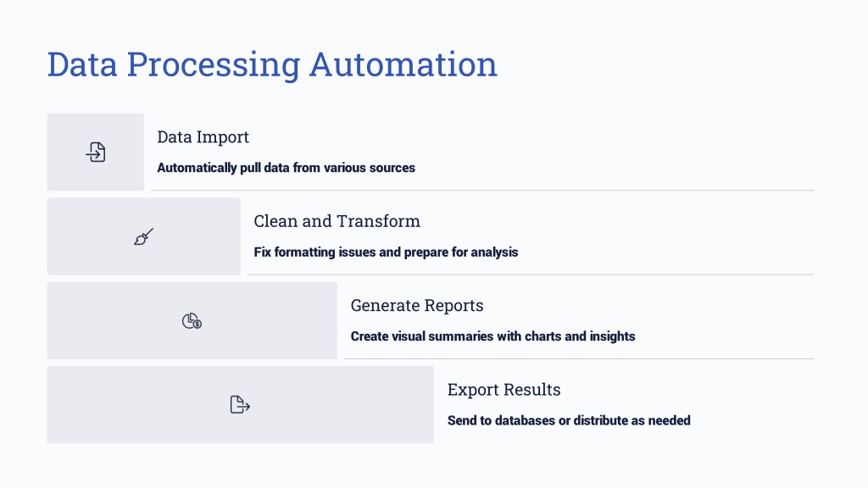Click the Data Import file-arrow icon

pos(95,152)
